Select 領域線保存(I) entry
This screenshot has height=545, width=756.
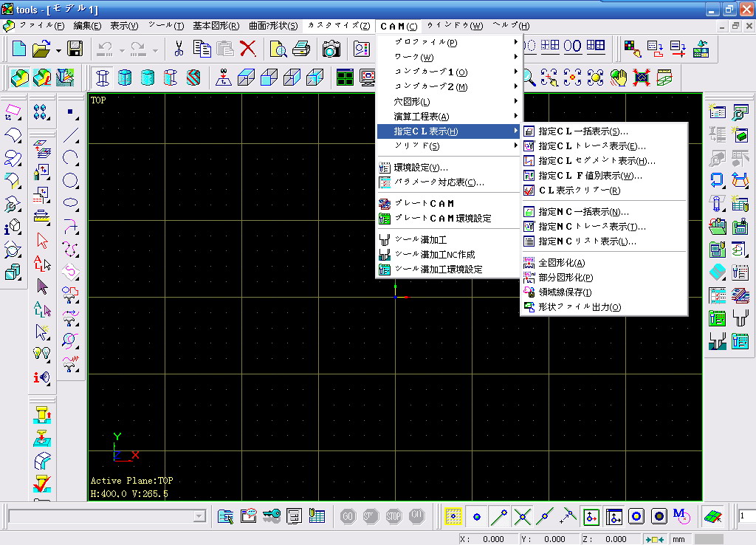(x=604, y=292)
